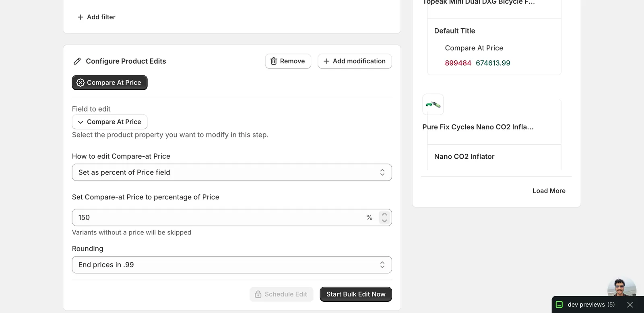This screenshot has width=644, height=313.
Task: Click the dev previews label
Action: click(x=586, y=305)
